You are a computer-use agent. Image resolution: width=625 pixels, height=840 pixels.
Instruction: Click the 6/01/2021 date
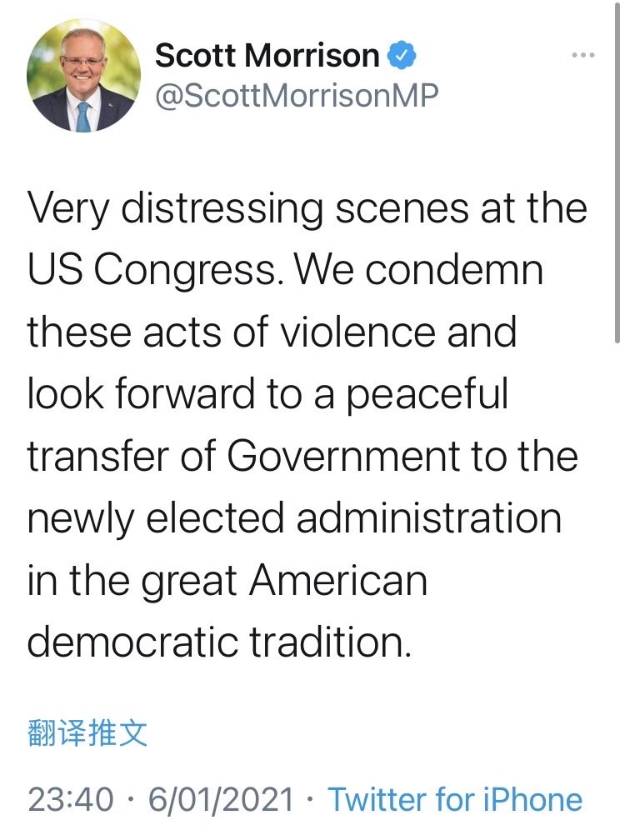point(221,799)
